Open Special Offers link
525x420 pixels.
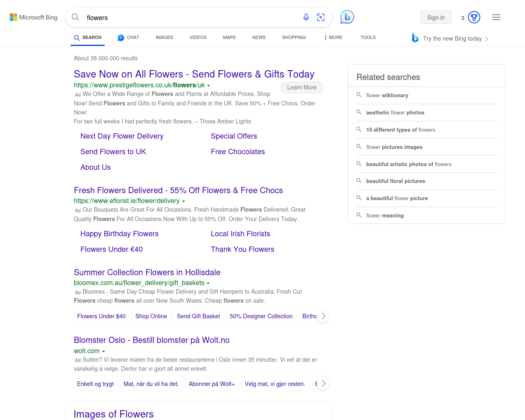(x=234, y=136)
